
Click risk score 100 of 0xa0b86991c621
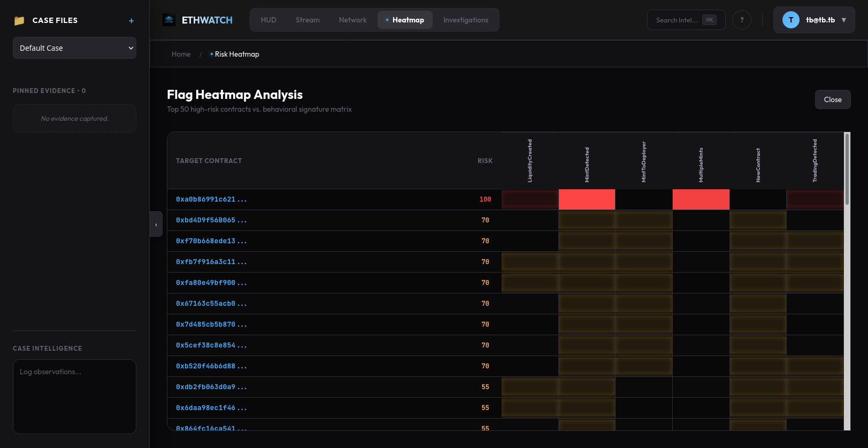[485, 199]
